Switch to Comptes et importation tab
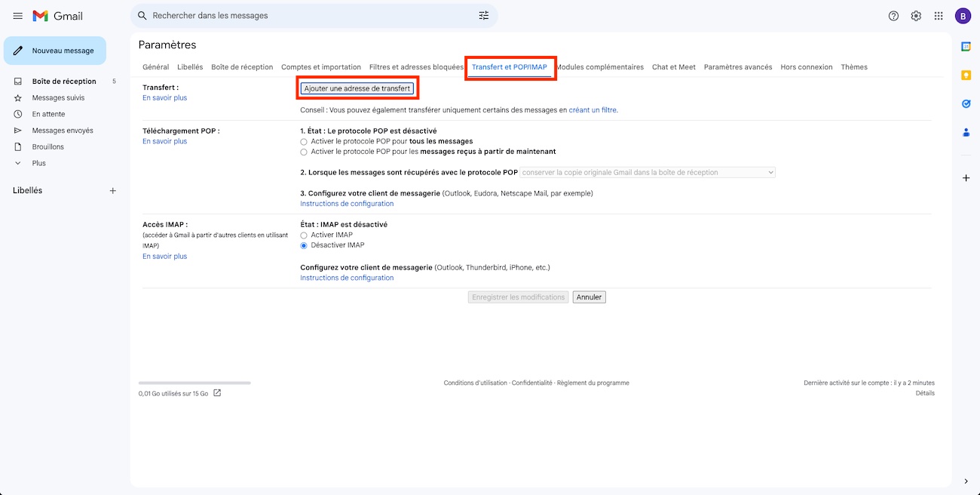The height and width of the screenshot is (495, 980). tap(321, 67)
